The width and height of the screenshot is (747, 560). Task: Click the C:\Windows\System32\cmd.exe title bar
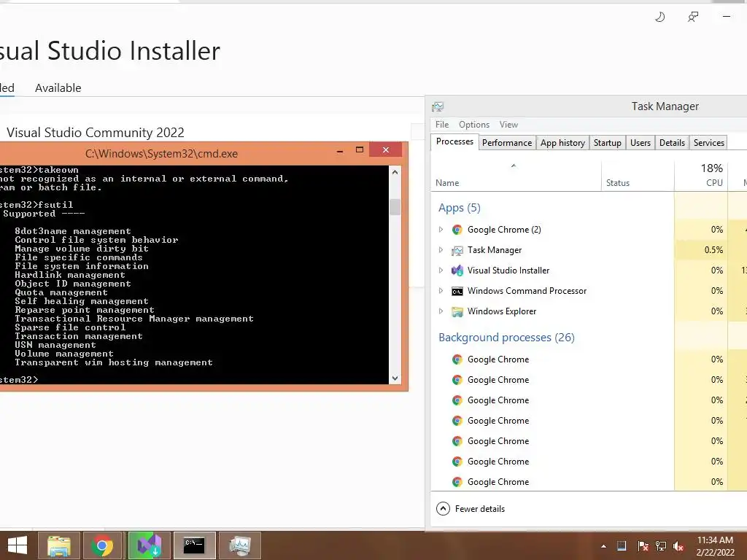pos(161,154)
